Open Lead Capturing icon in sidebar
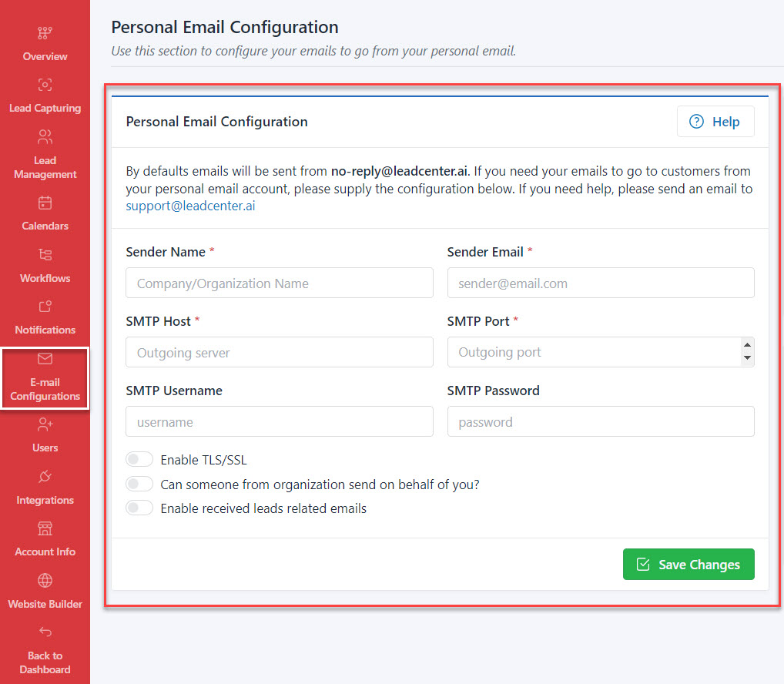Image resolution: width=784 pixels, height=684 pixels. point(45,85)
